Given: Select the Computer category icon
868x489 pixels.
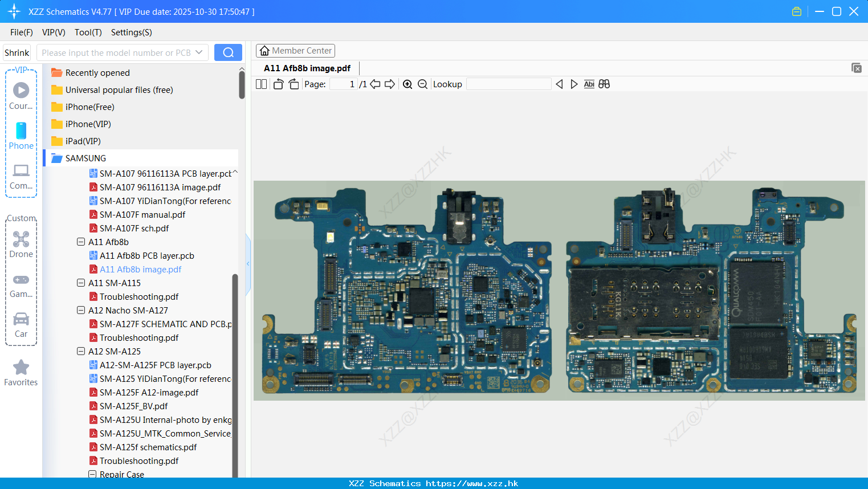Looking at the screenshot, I should point(21,176).
